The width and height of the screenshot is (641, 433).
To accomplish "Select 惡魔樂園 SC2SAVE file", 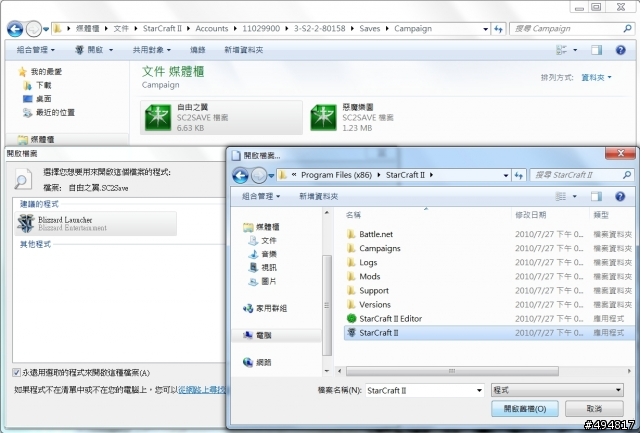I will 352,117.
